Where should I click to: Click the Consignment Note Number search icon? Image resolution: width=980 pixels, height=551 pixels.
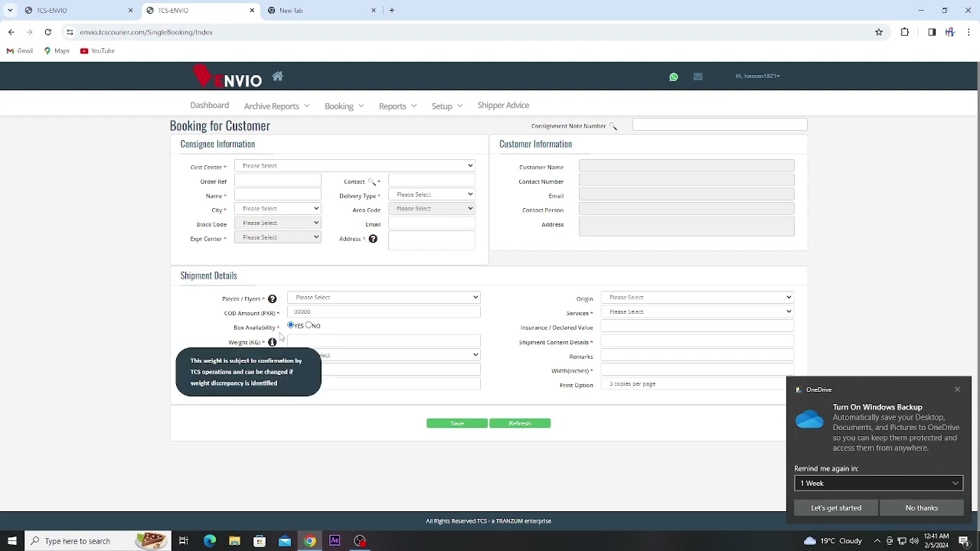pyautogui.click(x=613, y=126)
